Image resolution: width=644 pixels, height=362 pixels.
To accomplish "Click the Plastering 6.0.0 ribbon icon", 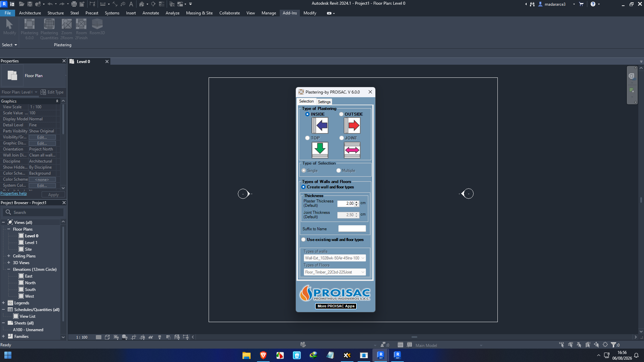I will click(x=30, y=29).
